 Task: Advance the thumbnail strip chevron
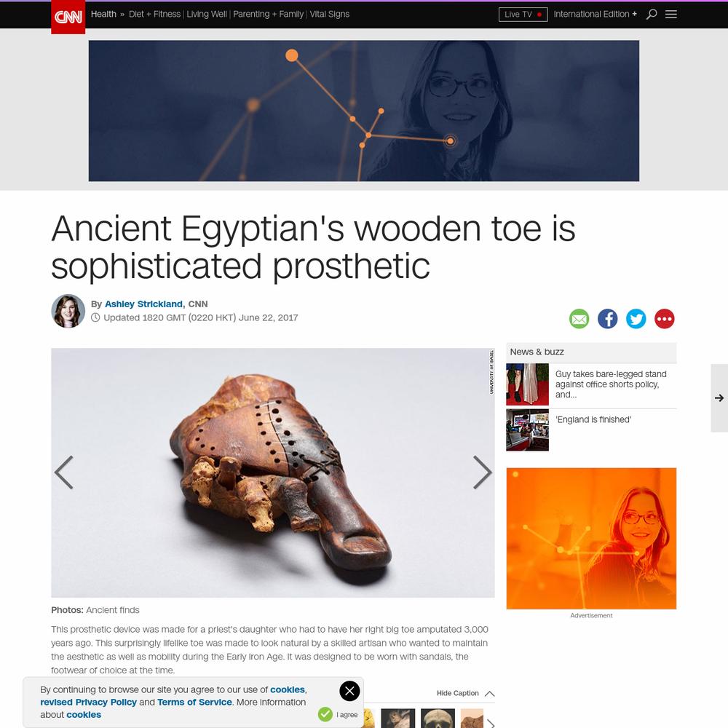click(491, 722)
